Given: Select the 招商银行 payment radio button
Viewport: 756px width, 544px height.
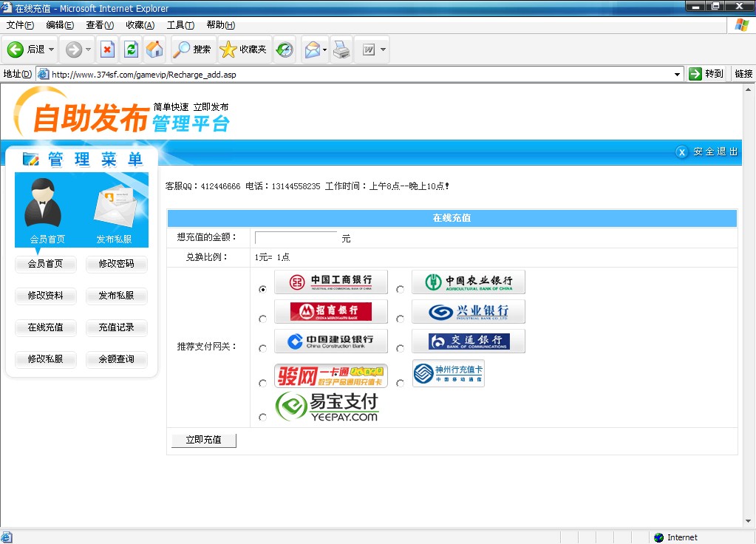Looking at the screenshot, I should (262, 319).
